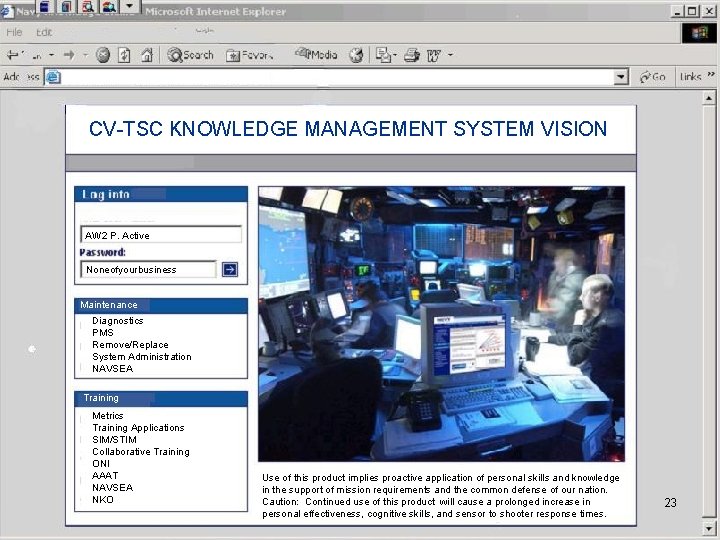Open NAVSEA under Training
Screen dimensions: 720x540
pyautogui.click(x=112, y=487)
